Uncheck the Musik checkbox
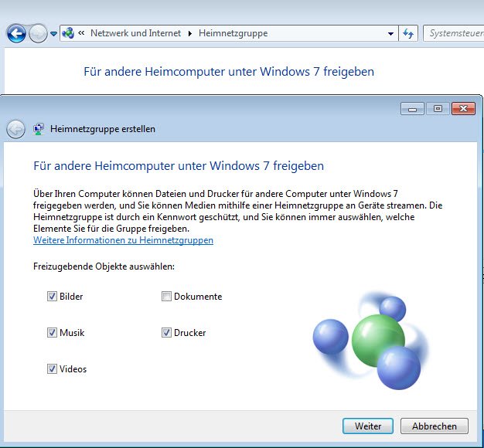Screen dimensions: 484x448 coord(52,332)
